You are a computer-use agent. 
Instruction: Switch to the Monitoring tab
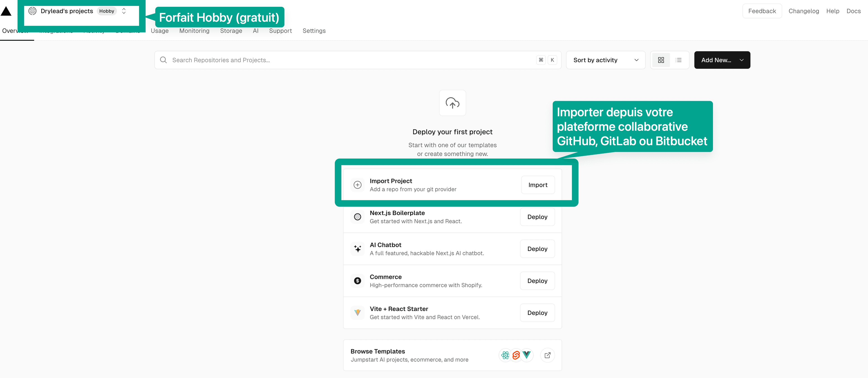pos(194,31)
